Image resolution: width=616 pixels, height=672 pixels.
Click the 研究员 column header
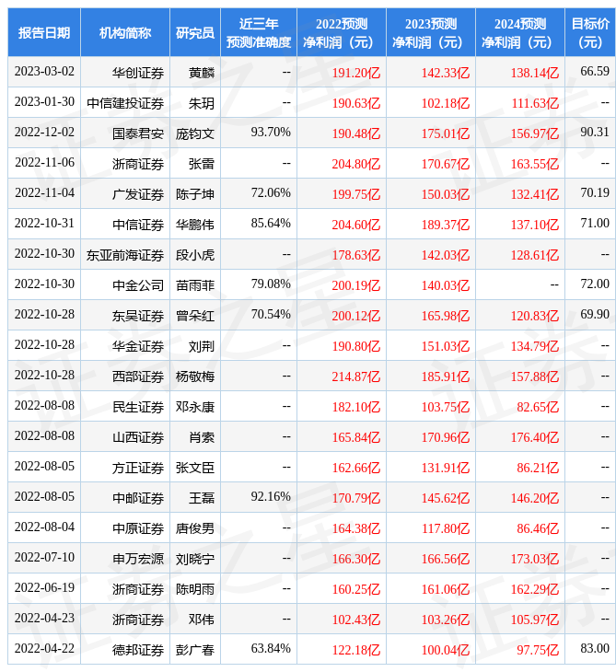(x=195, y=32)
